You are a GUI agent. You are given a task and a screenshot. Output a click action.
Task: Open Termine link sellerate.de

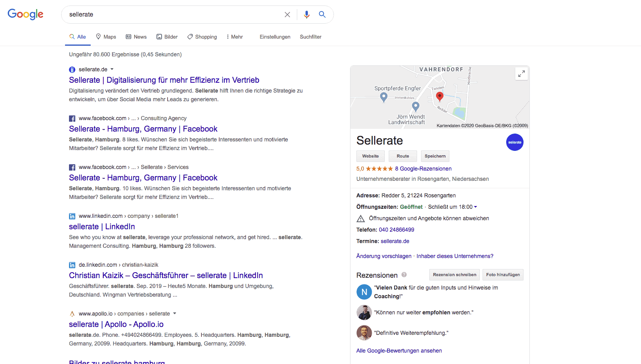coord(395,241)
